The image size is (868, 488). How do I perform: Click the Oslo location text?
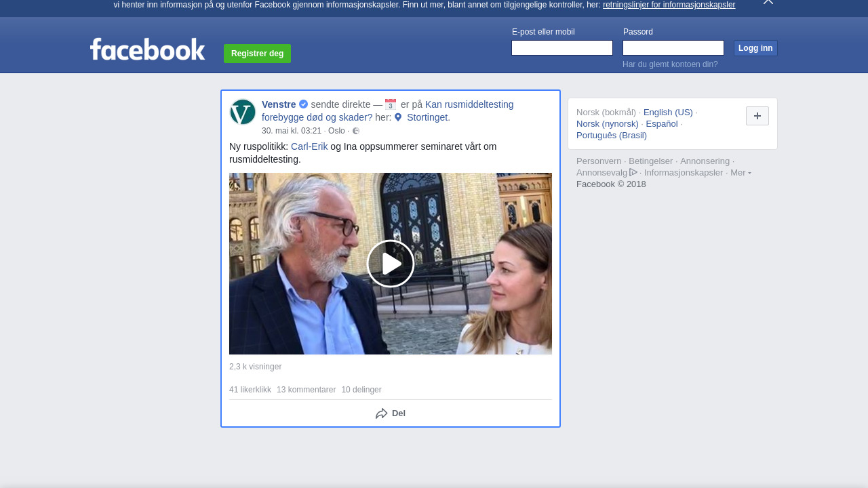(x=336, y=131)
